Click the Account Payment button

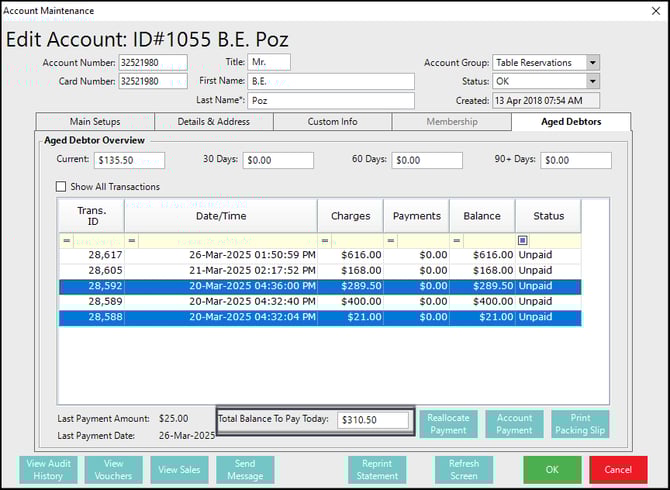pyautogui.click(x=514, y=424)
